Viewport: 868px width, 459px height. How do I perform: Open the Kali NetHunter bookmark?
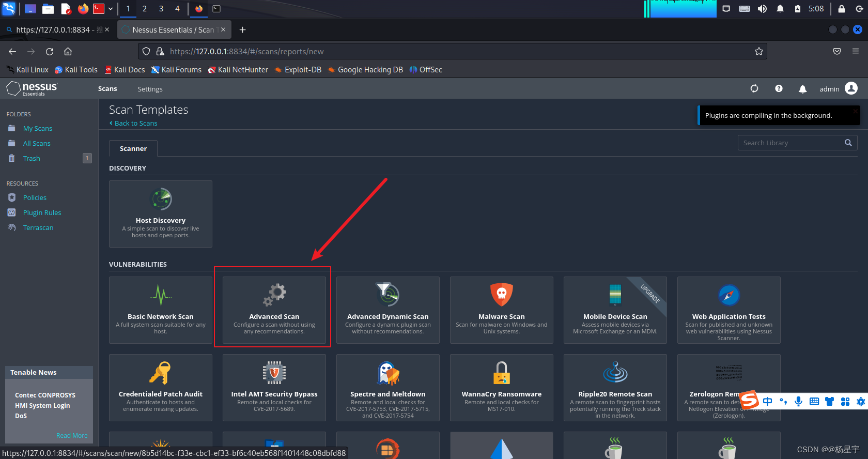[238, 70]
